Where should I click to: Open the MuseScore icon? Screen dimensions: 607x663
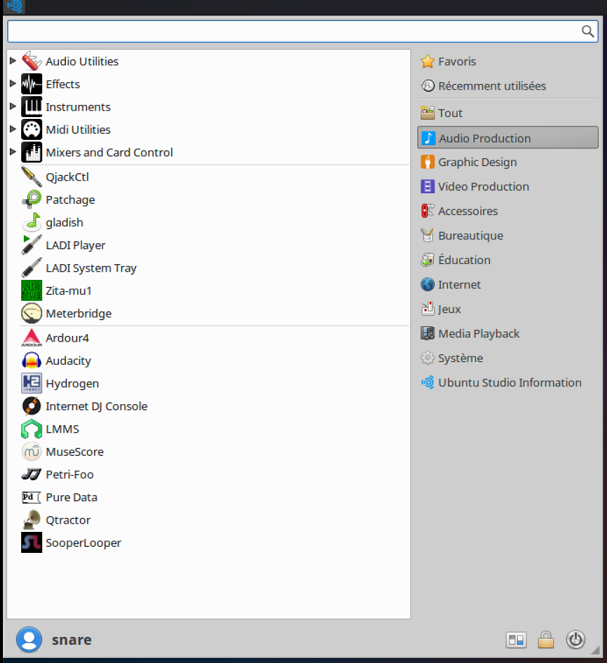(31, 452)
